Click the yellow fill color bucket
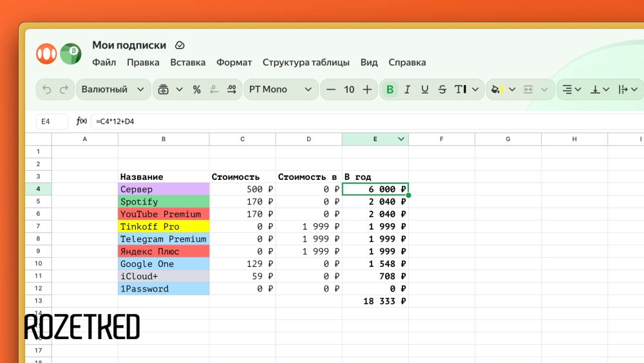The image size is (644, 363). [x=496, y=90]
